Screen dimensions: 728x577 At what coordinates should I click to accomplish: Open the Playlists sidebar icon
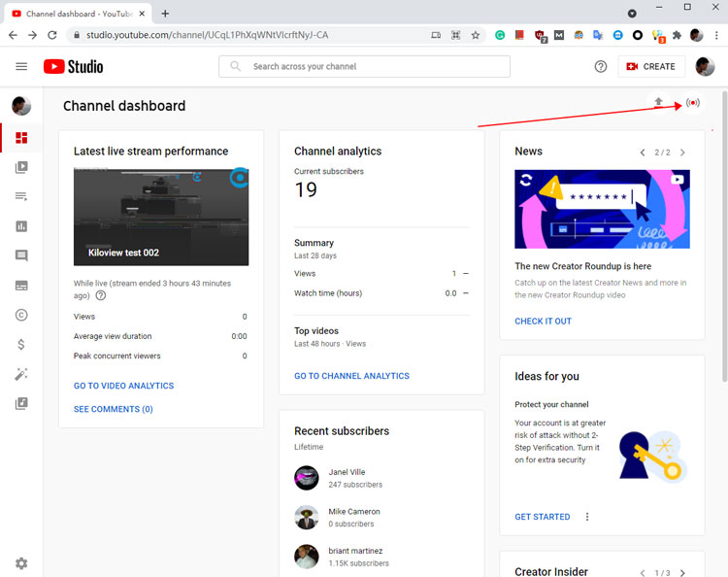click(21, 196)
